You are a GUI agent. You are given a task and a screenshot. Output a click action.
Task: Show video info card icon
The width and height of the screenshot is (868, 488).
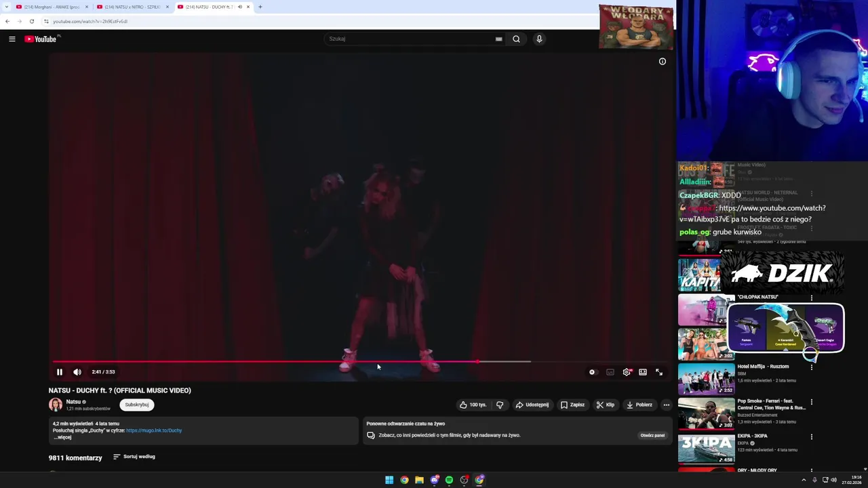663,62
